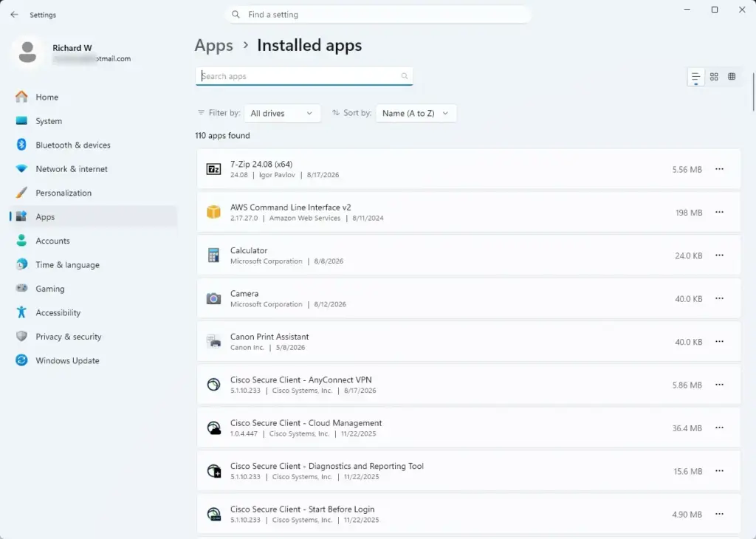Switch to grid view layout
The width and height of the screenshot is (756, 539).
(x=714, y=77)
